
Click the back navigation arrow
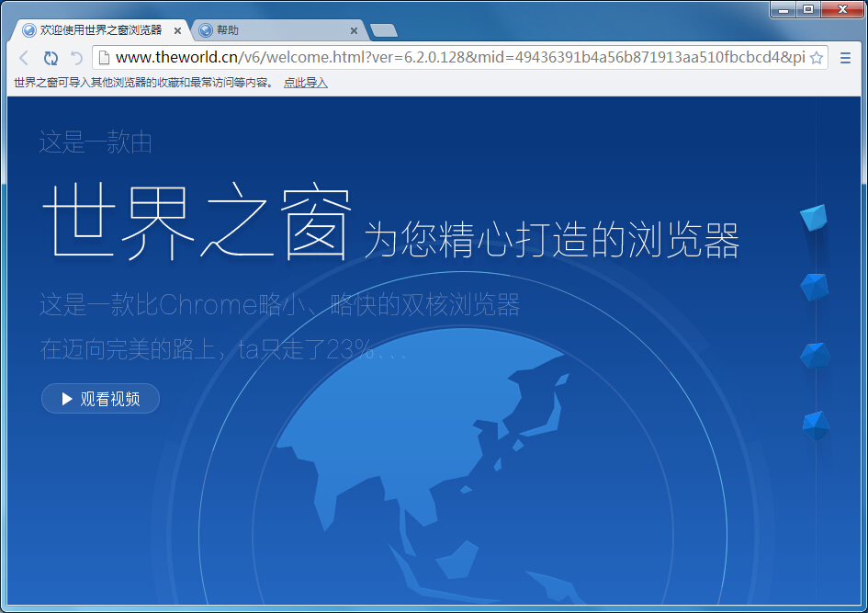click(25, 58)
